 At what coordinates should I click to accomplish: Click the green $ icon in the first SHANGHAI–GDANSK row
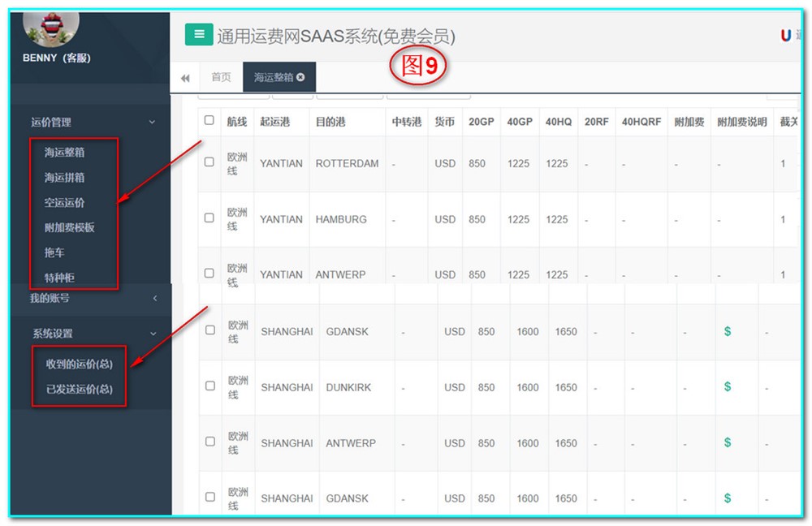728,331
